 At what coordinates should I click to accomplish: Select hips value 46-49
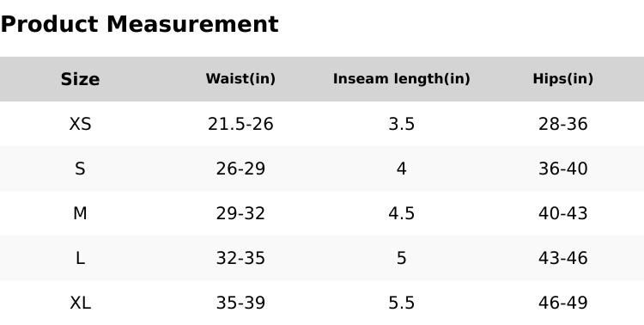pos(563,304)
